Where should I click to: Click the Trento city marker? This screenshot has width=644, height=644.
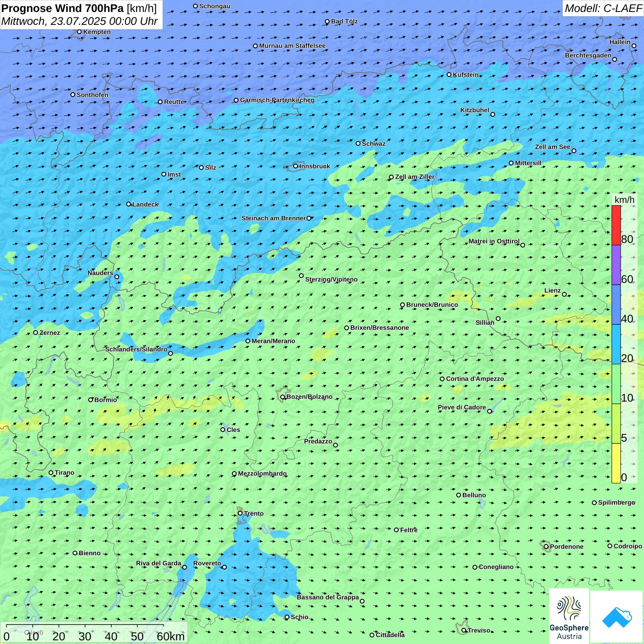(240, 513)
